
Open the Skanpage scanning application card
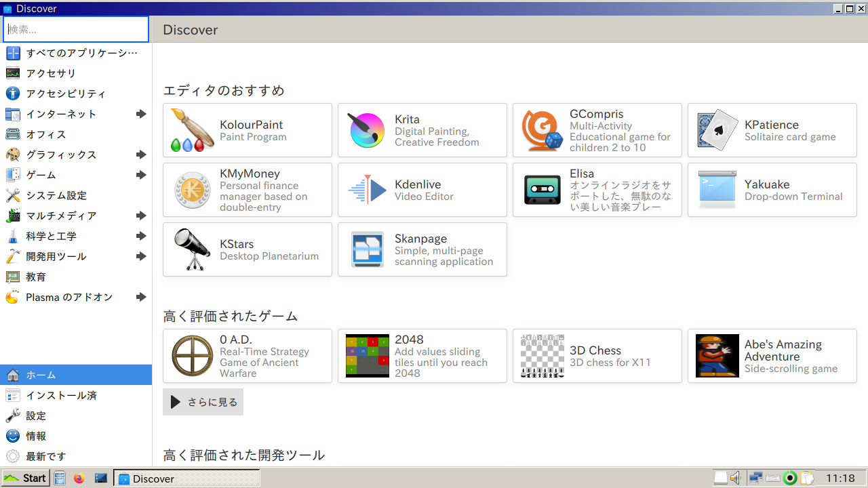pos(422,249)
